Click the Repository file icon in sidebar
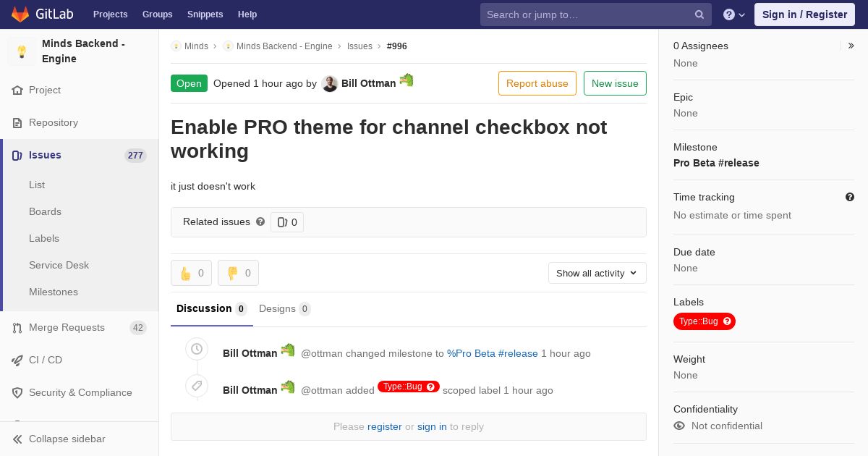 click(x=17, y=123)
